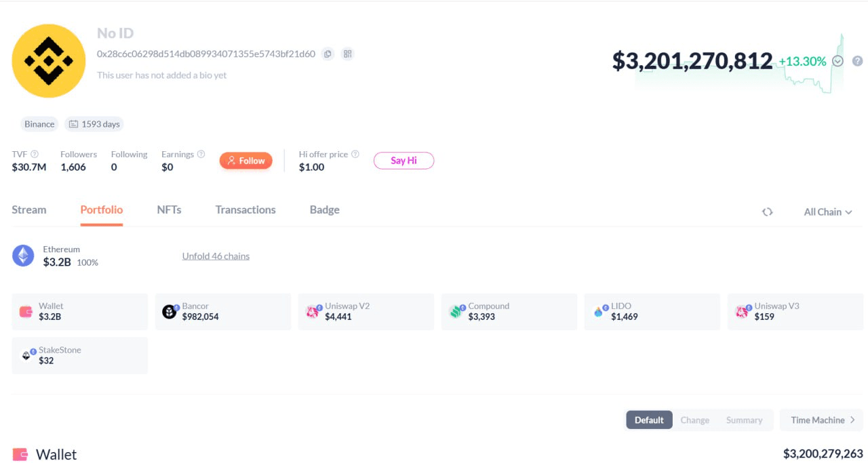The height and width of the screenshot is (463, 868).
Task: Open the Bancor protocol card
Action: click(223, 312)
